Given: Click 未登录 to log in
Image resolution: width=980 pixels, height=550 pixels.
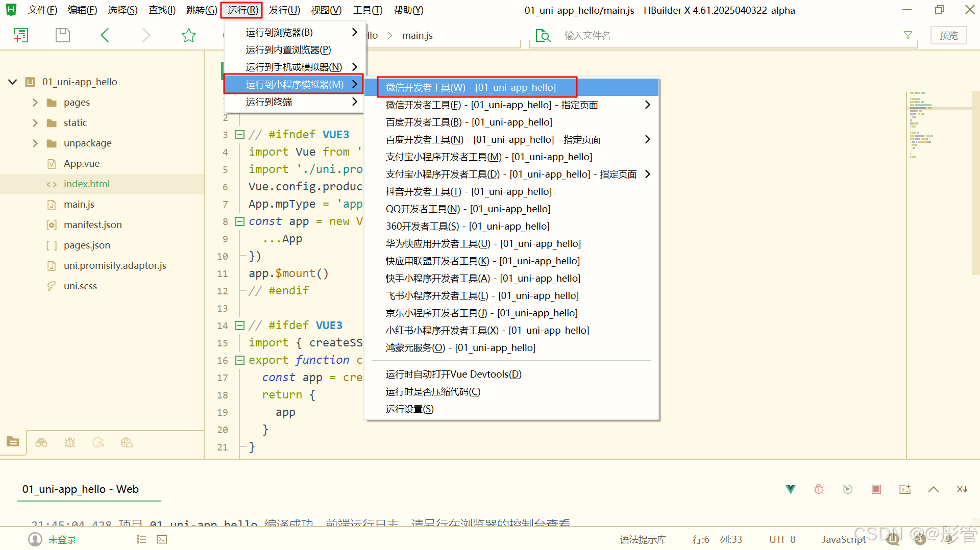Looking at the screenshot, I should [62, 539].
